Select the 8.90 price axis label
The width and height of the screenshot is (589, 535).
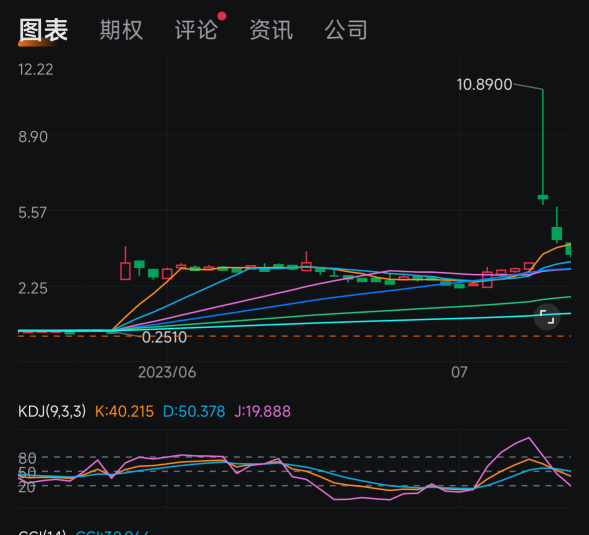[33, 137]
